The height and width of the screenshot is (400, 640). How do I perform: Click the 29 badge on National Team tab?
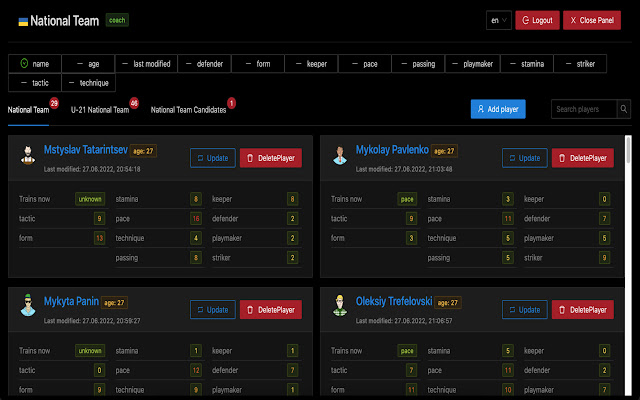tap(54, 103)
